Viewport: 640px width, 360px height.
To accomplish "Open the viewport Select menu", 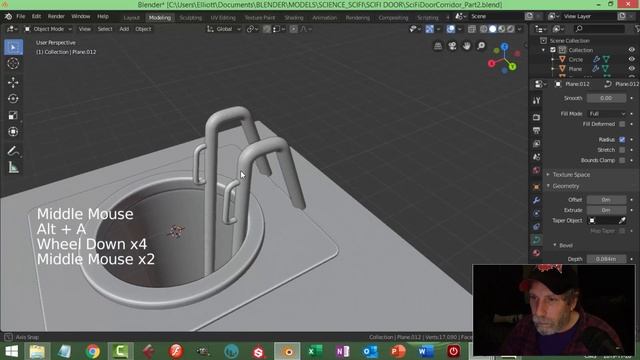I will coord(104,29).
